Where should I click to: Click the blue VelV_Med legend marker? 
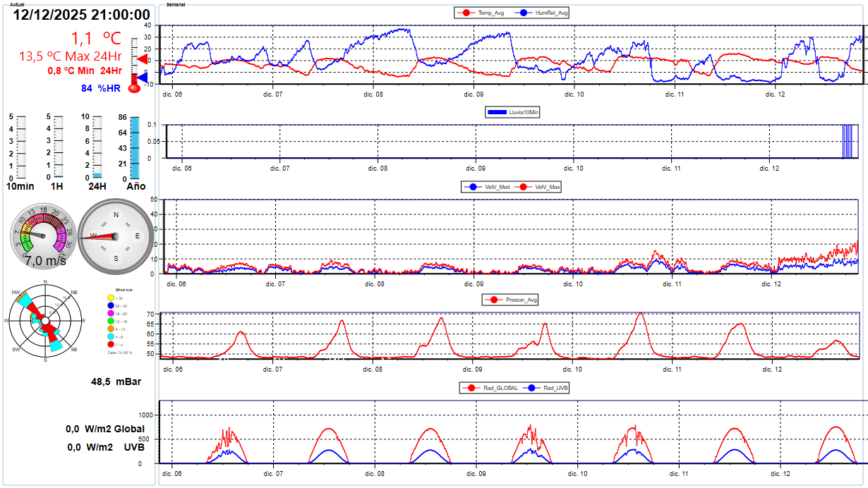point(471,187)
